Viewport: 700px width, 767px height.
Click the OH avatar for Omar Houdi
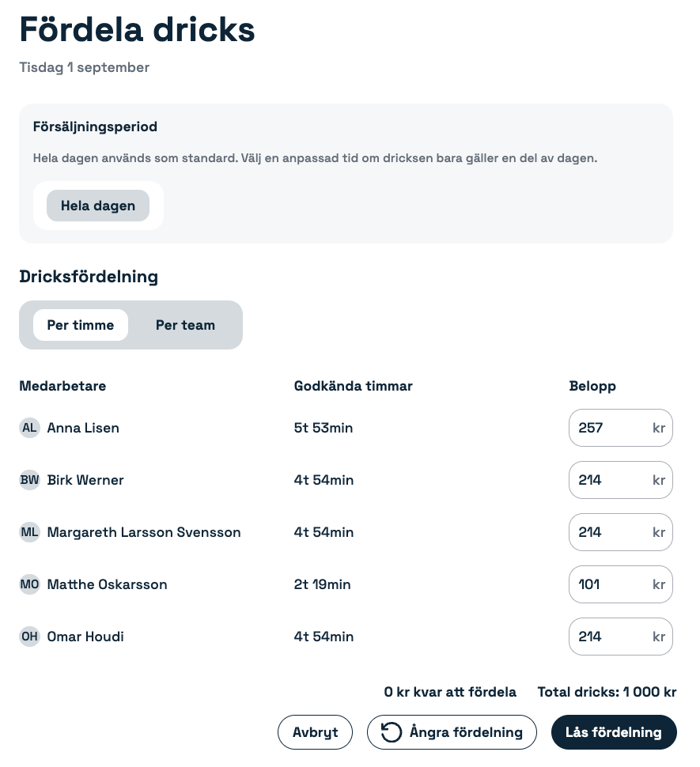tap(29, 637)
